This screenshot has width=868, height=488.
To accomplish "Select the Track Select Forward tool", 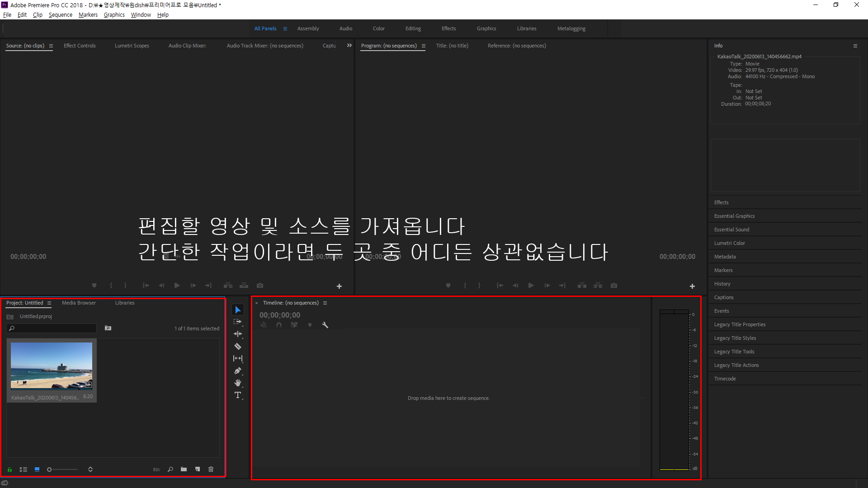I will point(238,322).
